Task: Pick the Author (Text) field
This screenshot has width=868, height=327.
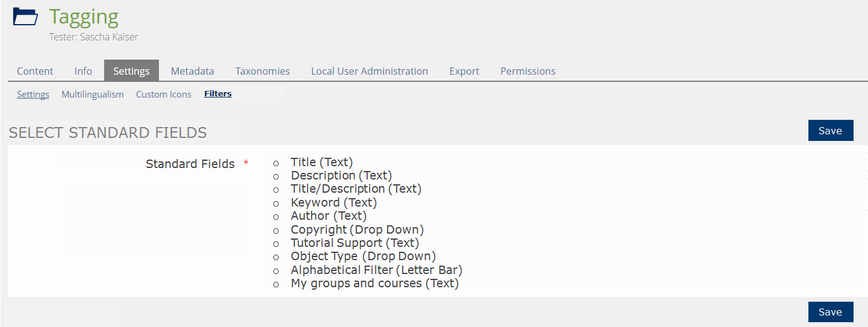Action: pos(276,217)
